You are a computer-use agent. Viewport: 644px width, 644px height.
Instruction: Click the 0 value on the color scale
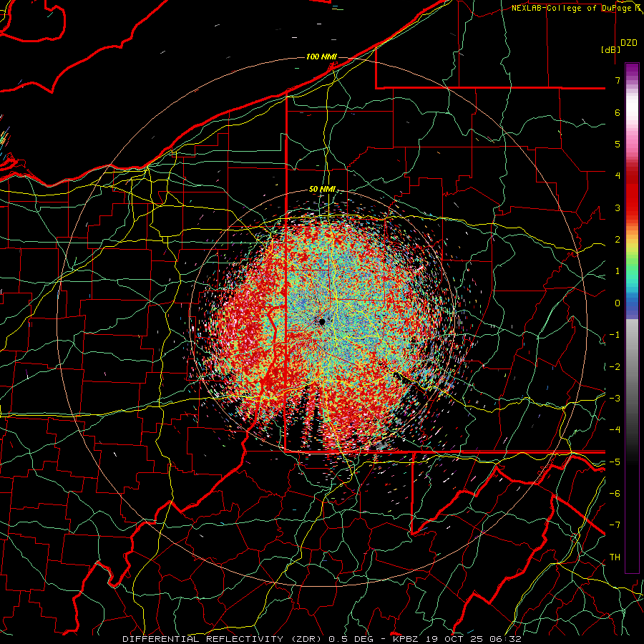click(618, 303)
